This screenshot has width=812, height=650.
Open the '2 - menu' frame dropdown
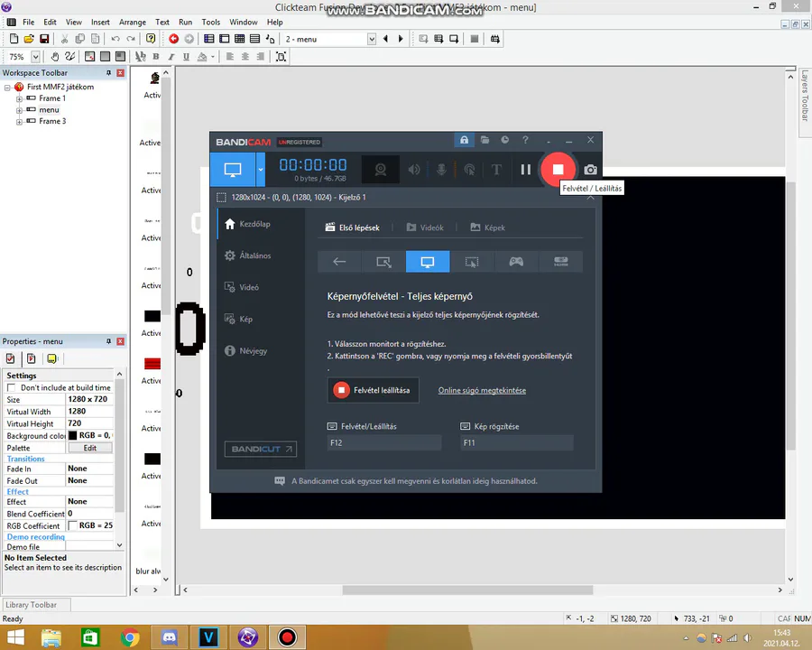tap(372, 39)
